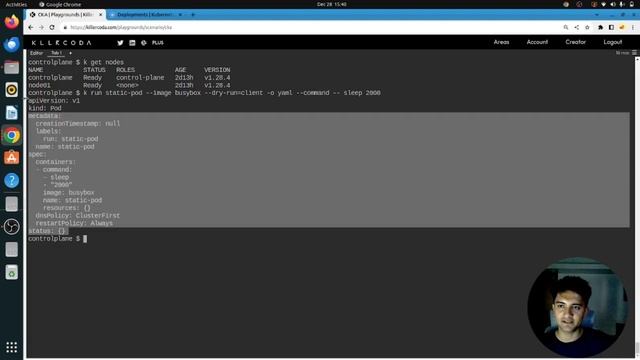Bookmark this page with the star

tap(587, 27)
